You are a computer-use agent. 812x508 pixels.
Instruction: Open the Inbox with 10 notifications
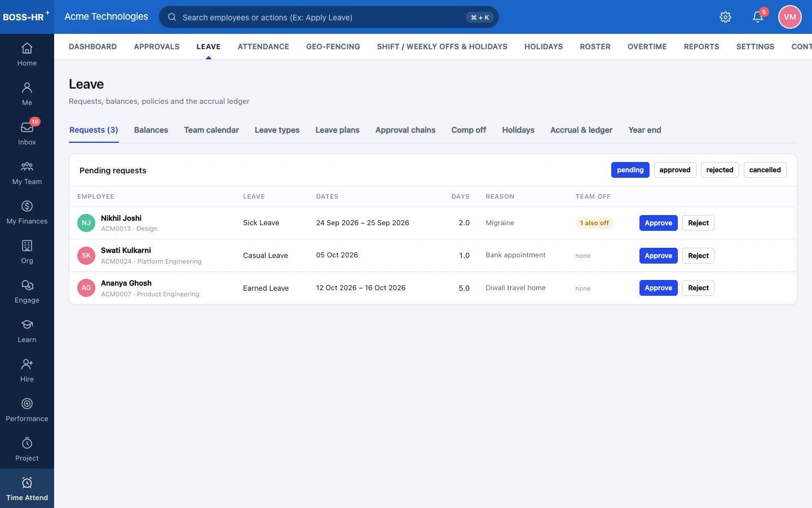click(27, 133)
